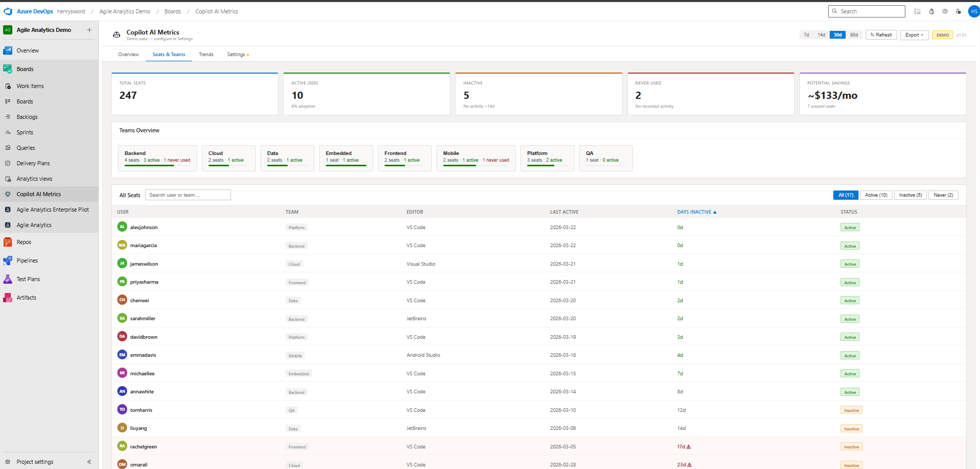
Task: Open the Sprints section
Action: coord(25,132)
